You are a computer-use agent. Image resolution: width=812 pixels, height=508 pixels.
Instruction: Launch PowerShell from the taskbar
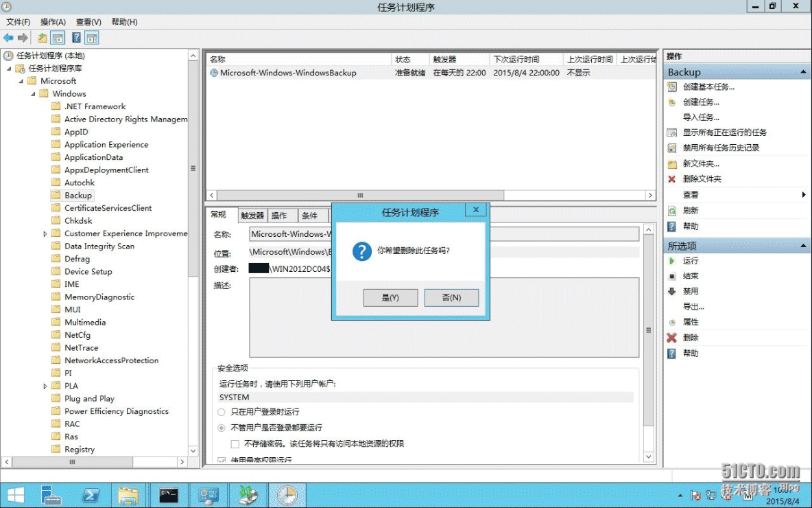tap(91, 495)
